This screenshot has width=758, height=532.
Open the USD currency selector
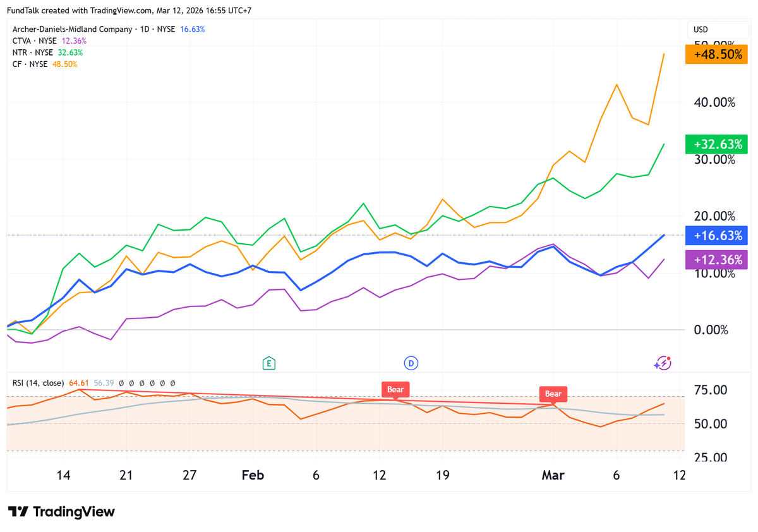click(701, 30)
